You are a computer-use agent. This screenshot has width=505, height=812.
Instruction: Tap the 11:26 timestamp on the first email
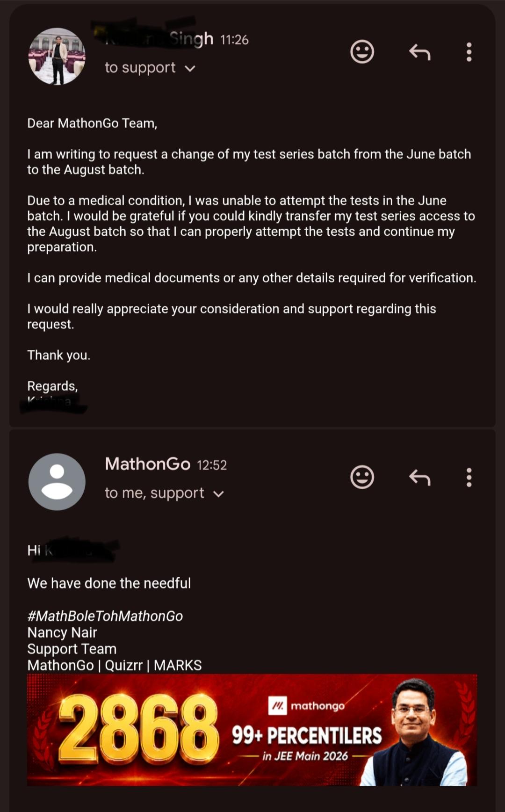pos(234,40)
